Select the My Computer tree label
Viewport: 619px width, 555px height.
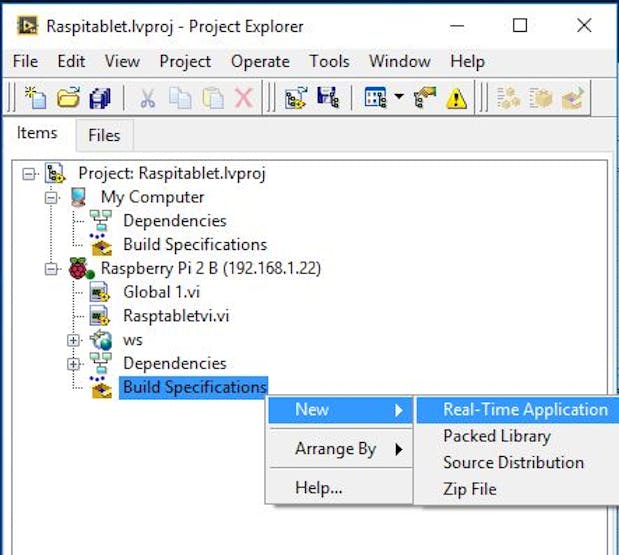tap(152, 197)
